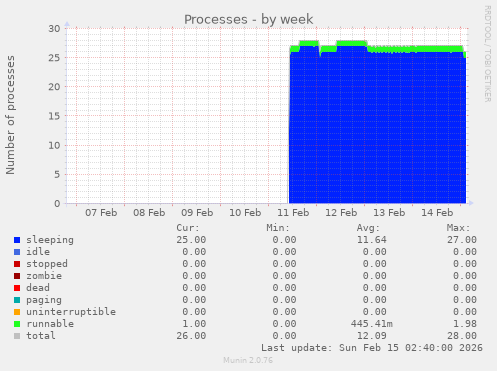Click the dead legend color swatch

[x=17, y=288]
